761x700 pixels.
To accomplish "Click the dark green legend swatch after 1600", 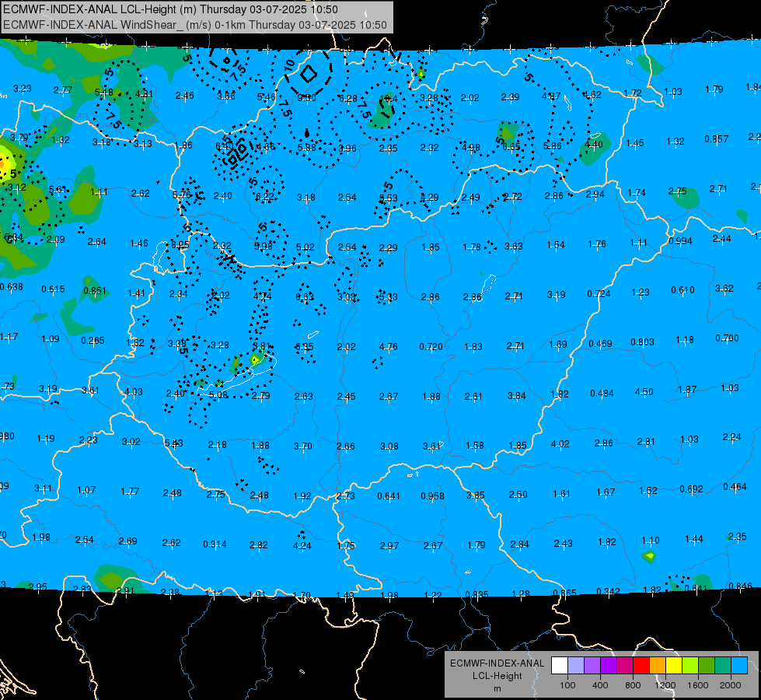I will click(706, 666).
